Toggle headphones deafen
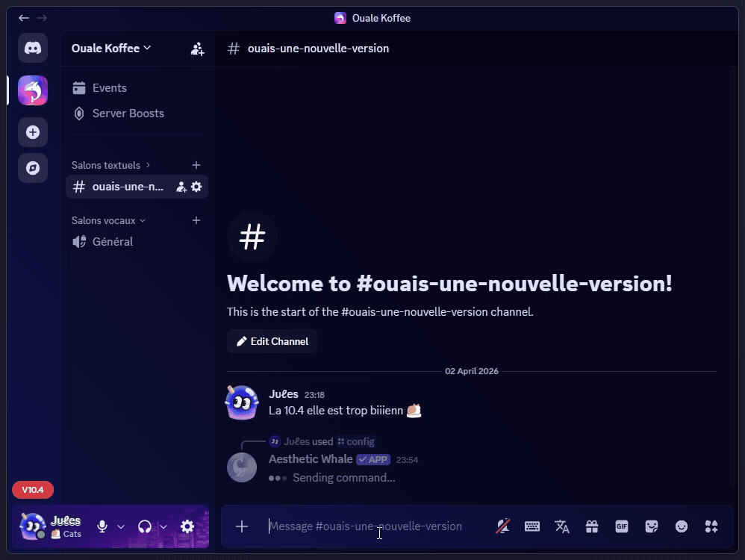Viewport: 745px width, 560px height. point(145,526)
